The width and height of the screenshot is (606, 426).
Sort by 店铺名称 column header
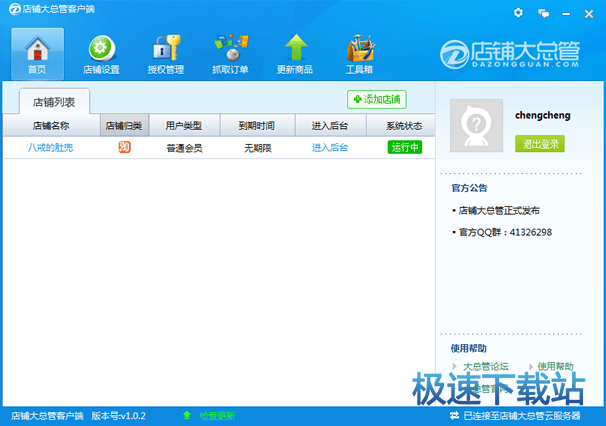point(51,125)
